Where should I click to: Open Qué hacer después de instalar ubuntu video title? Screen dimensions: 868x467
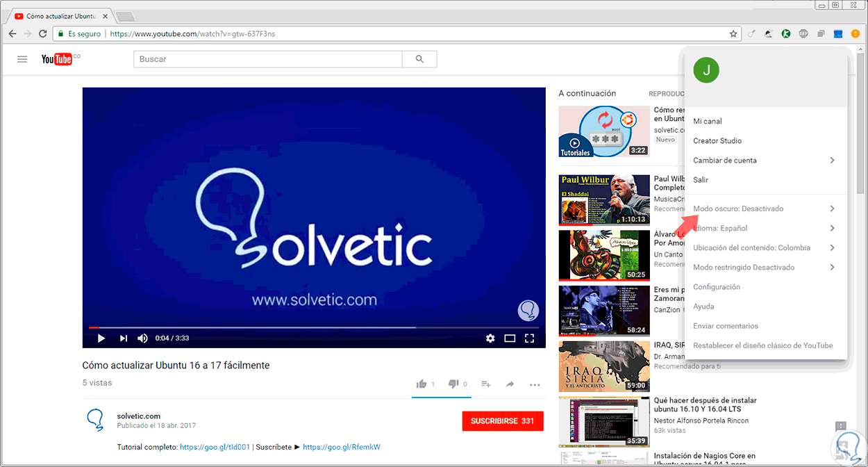(x=706, y=405)
